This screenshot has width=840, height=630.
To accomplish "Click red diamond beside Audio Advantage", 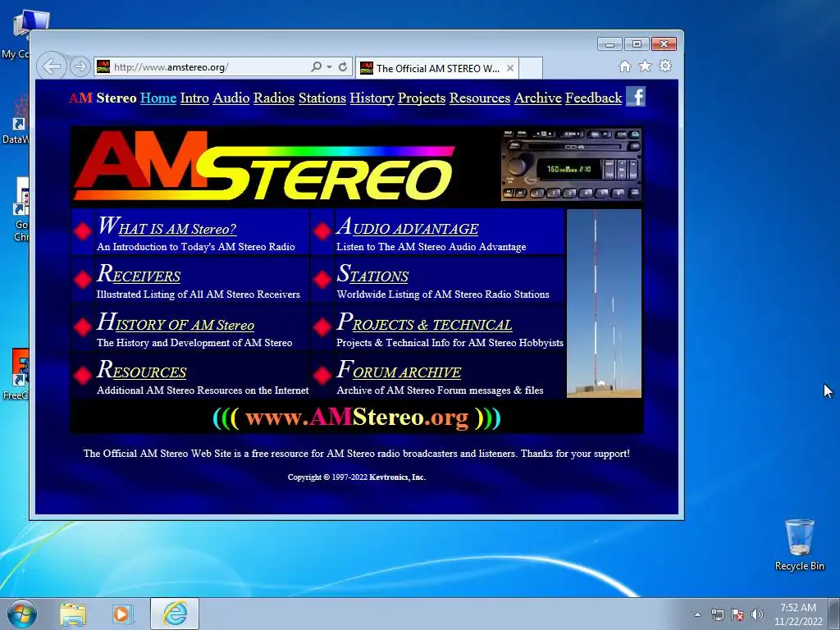I will 322,231.
